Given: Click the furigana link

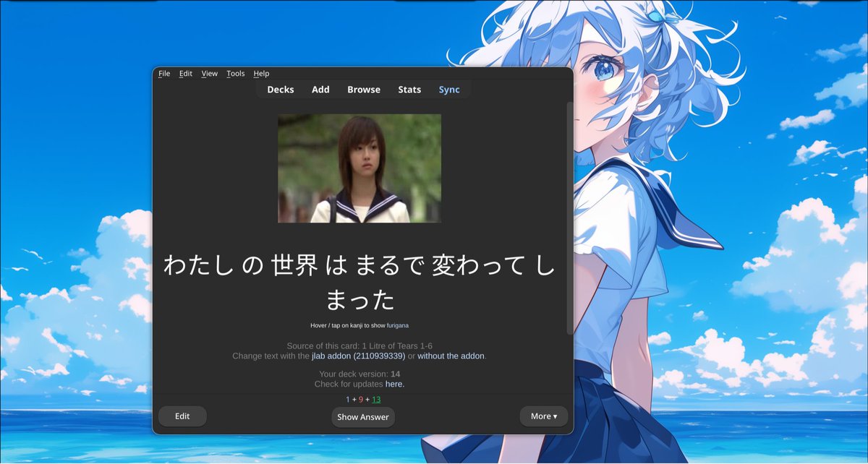Looking at the screenshot, I should tap(397, 326).
